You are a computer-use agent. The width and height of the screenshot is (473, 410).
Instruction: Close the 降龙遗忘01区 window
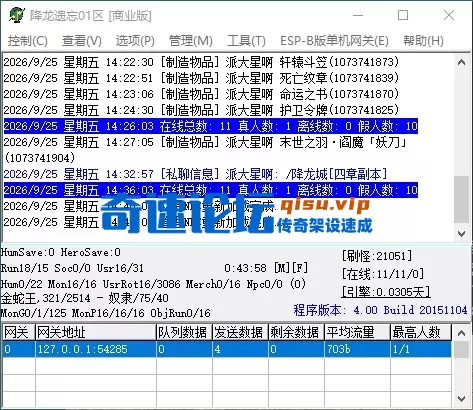click(x=449, y=15)
